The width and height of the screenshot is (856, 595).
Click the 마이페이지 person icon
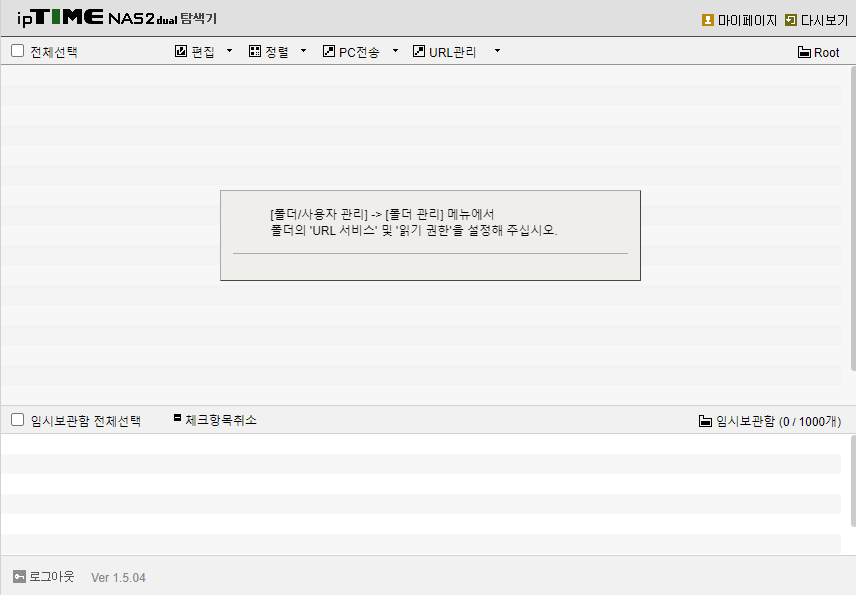708,20
